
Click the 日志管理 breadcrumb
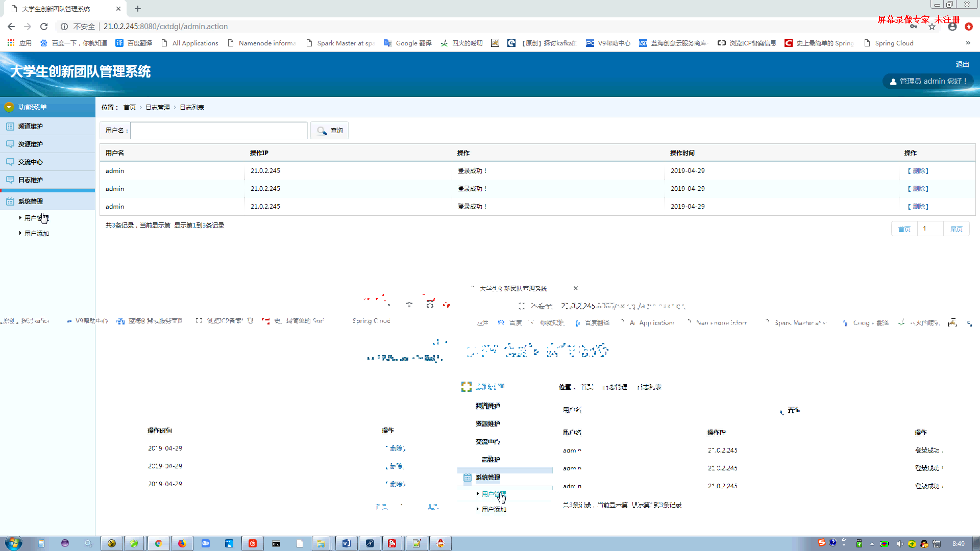tap(158, 107)
